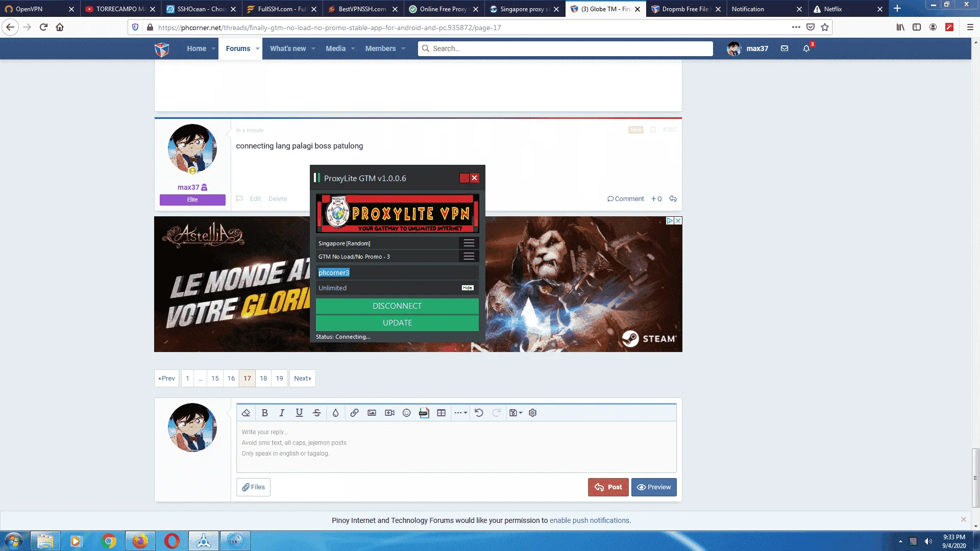Click the GIPHY insert icon

pyautogui.click(x=424, y=413)
